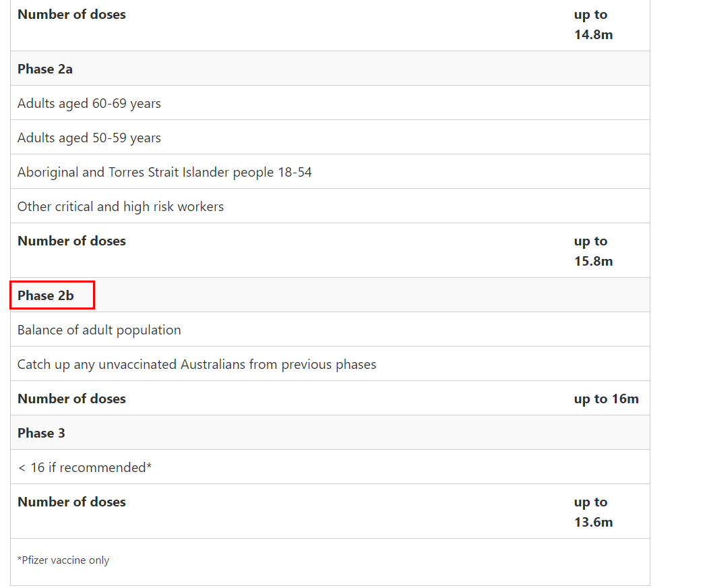Select 'Other critical and high risk workers'
Image resolution: width=705 pixels, height=588 pixels.
(x=121, y=206)
